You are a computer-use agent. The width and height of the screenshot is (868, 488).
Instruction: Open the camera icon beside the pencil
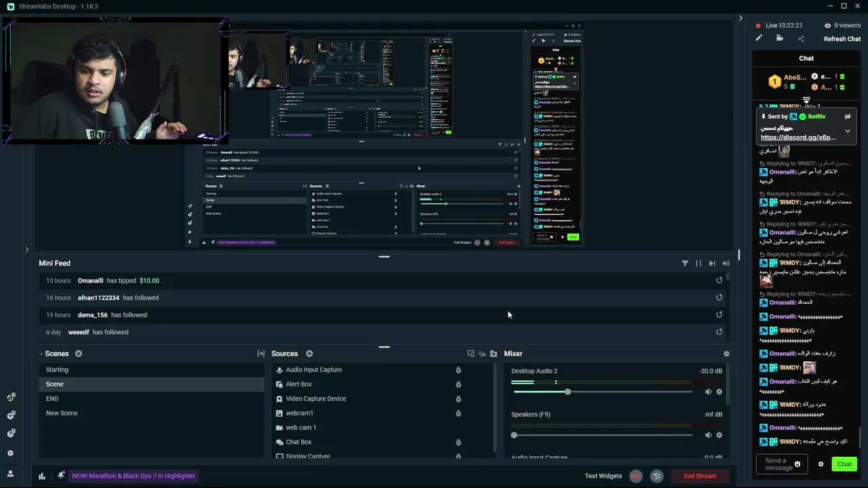point(780,39)
